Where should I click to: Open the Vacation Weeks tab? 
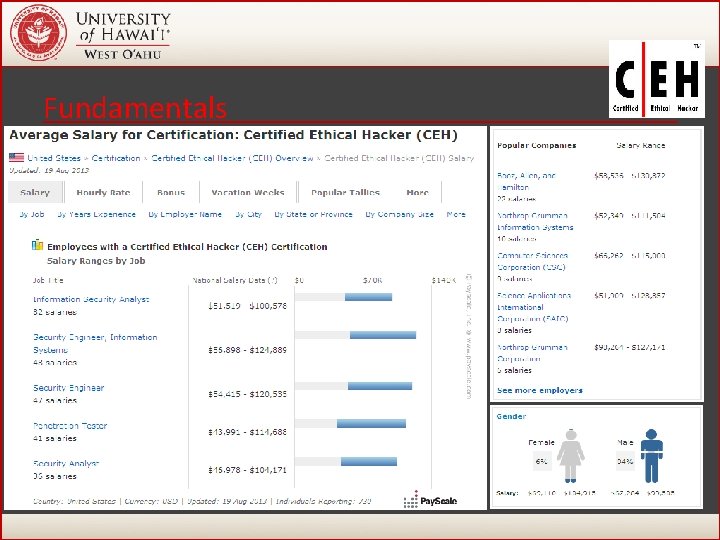click(x=248, y=192)
